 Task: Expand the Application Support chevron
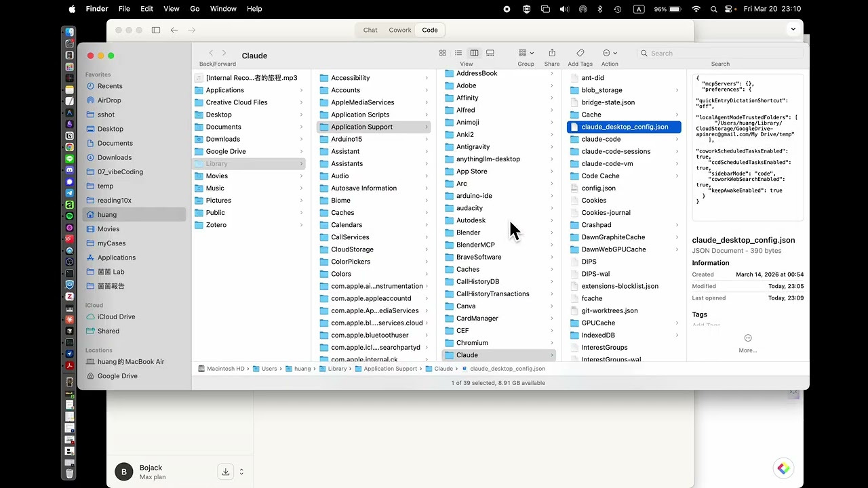tap(427, 127)
